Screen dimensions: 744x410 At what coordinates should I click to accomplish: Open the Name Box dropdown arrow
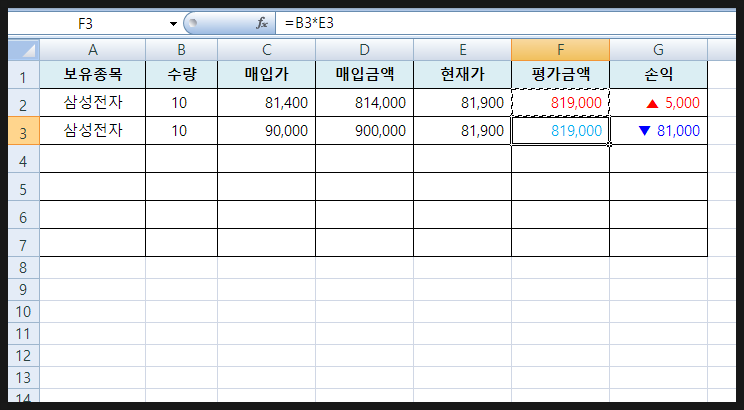coord(173,24)
